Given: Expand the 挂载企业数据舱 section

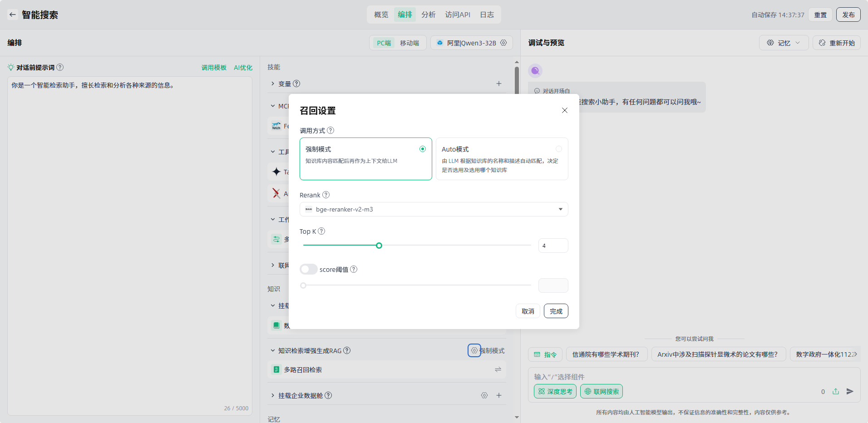Looking at the screenshot, I should pyautogui.click(x=273, y=395).
